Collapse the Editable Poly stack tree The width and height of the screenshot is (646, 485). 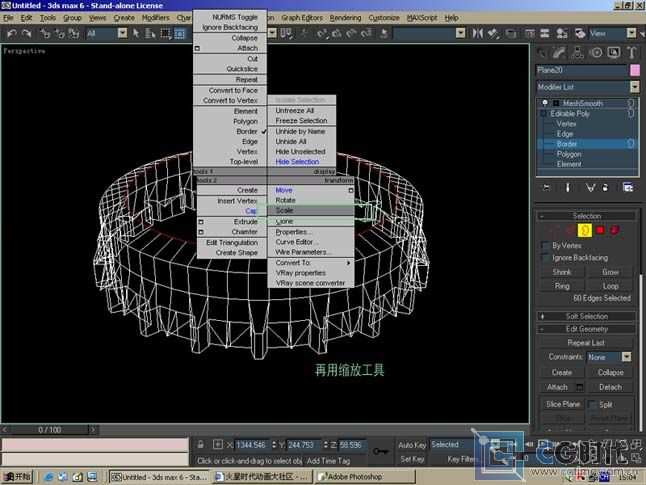[x=543, y=114]
